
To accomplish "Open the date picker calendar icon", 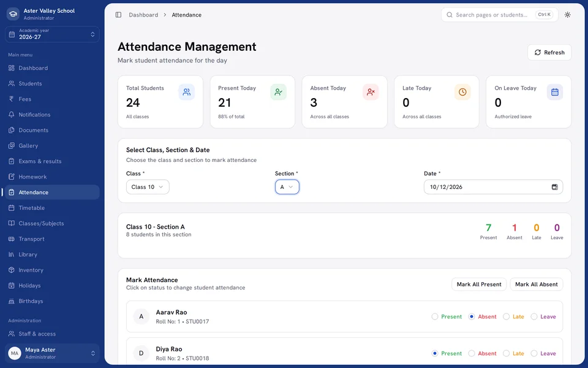I will 555,187.
